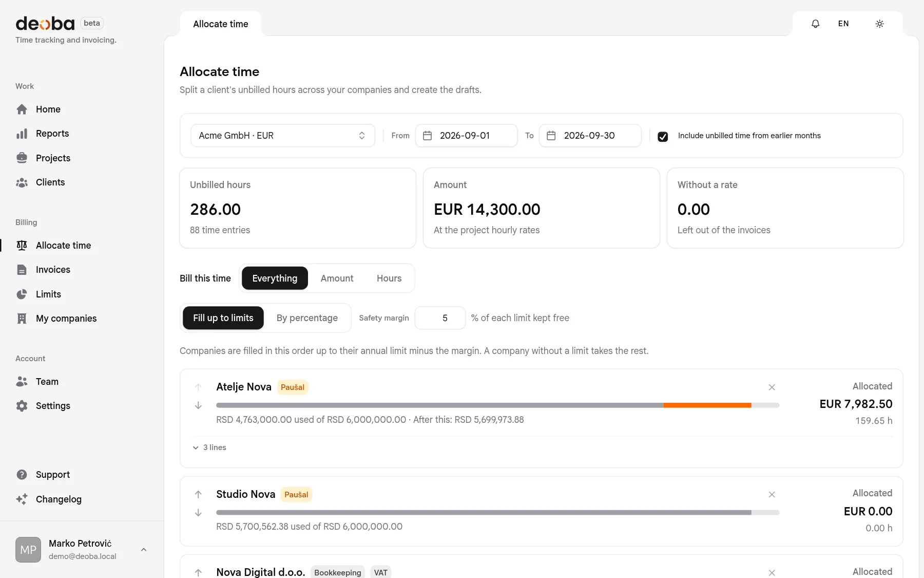Select the Allocate time top tab
This screenshot has height=578, width=924.
(221, 24)
